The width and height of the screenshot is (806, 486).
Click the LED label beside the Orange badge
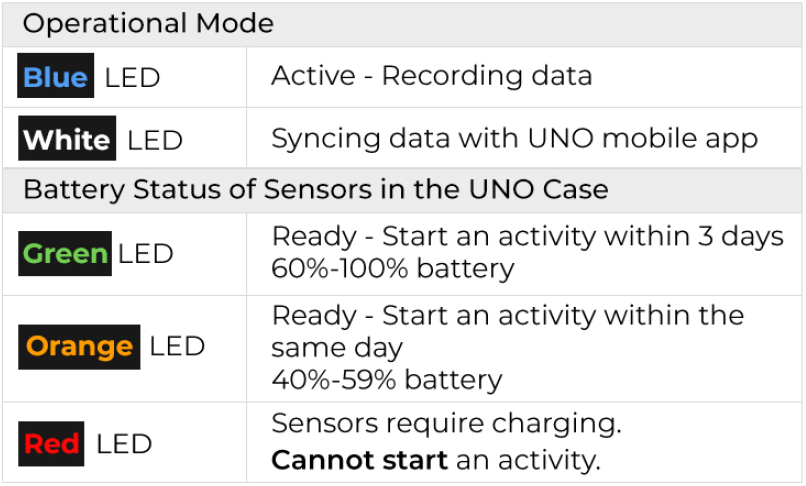tap(177, 347)
